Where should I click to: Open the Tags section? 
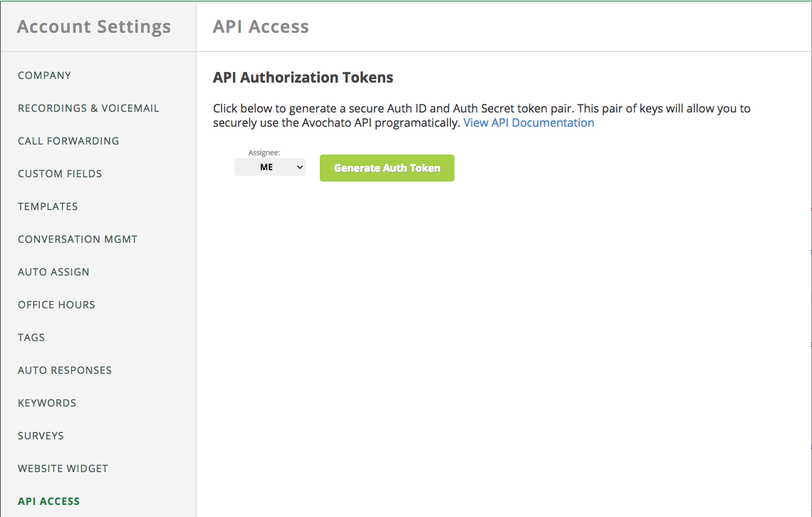click(31, 338)
